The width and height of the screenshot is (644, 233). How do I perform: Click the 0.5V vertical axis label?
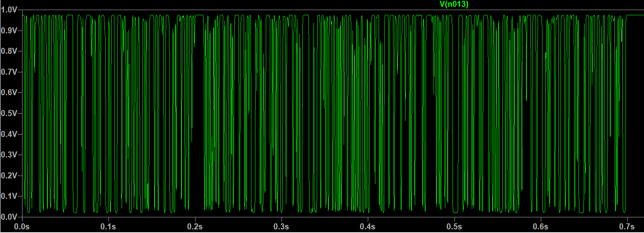coord(9,113)
